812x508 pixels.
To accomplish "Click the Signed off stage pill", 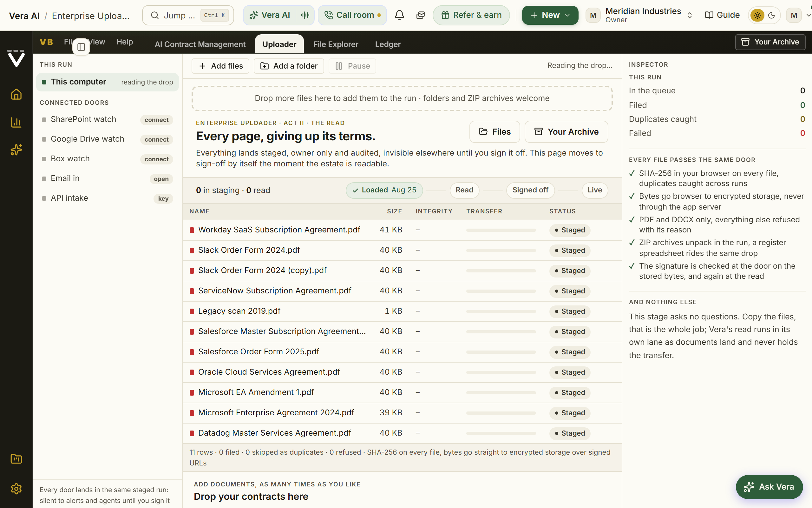I will click(x=530, y=190).
